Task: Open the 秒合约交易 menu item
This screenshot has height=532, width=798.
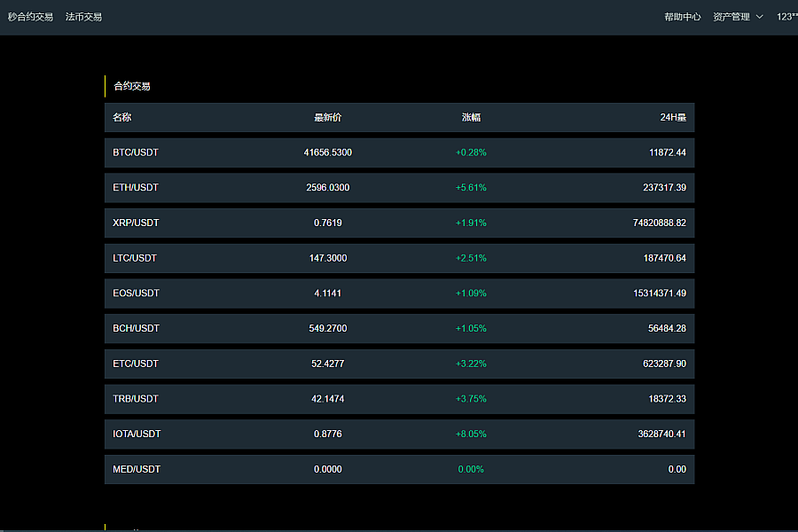Action: click(x=30, y=17)
